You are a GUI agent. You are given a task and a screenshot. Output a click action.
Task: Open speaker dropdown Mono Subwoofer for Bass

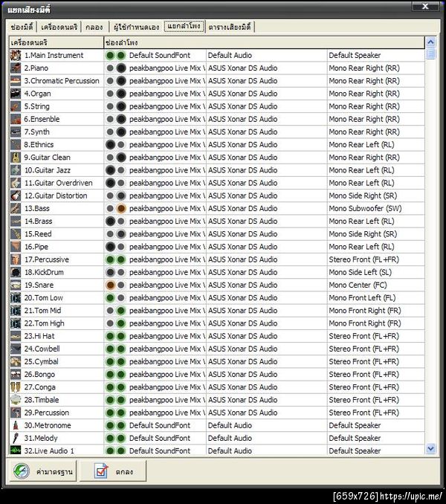tap(375, 208)
